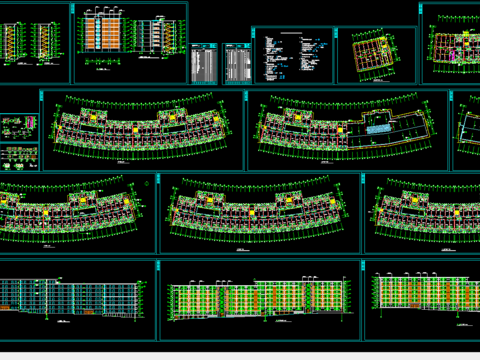Select the small detail sheet below the magenta one
The image size is (480, 360).
[19, 157]
